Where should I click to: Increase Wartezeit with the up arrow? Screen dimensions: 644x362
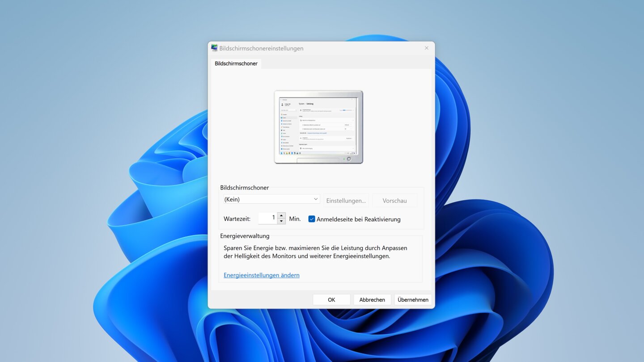coord(281,216)
